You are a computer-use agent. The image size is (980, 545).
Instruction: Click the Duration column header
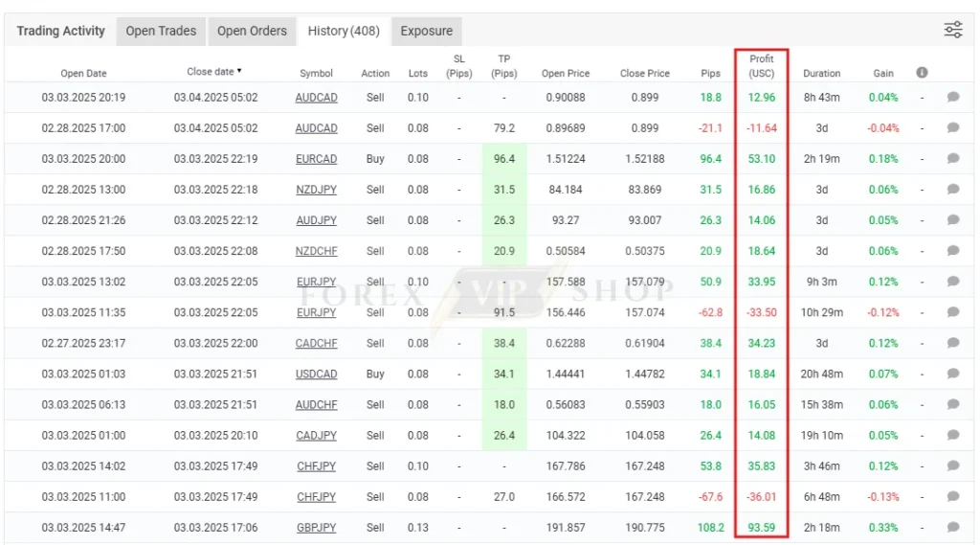(821, 73)
